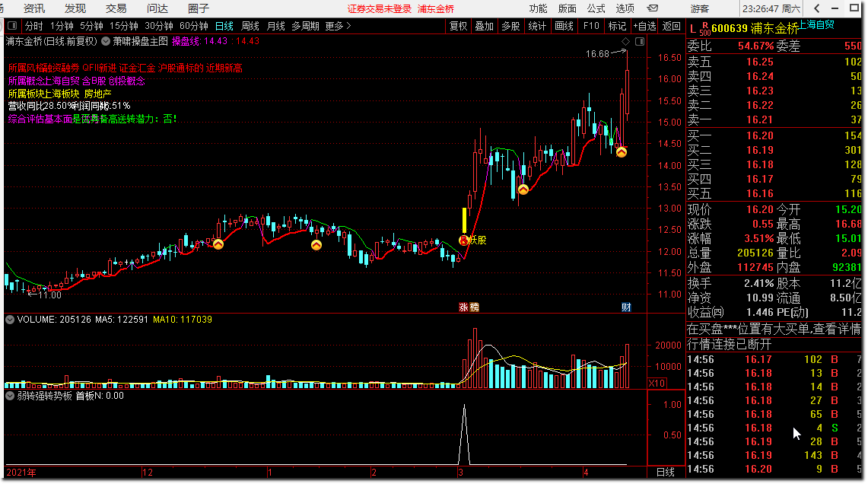Click the 14:56 trade row with volume 143
This screenshot has width=868, height=484.
coord(774,455)
